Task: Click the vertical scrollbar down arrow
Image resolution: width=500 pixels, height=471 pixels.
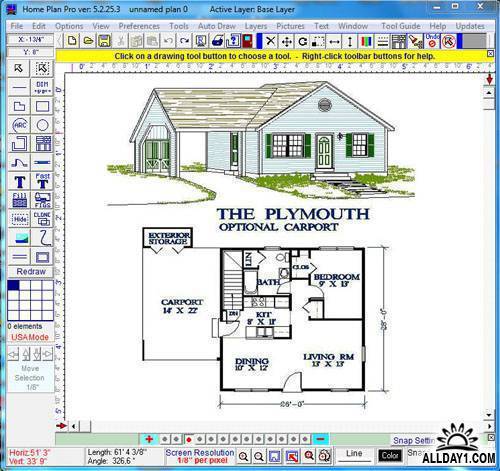Action: (489, 415)
